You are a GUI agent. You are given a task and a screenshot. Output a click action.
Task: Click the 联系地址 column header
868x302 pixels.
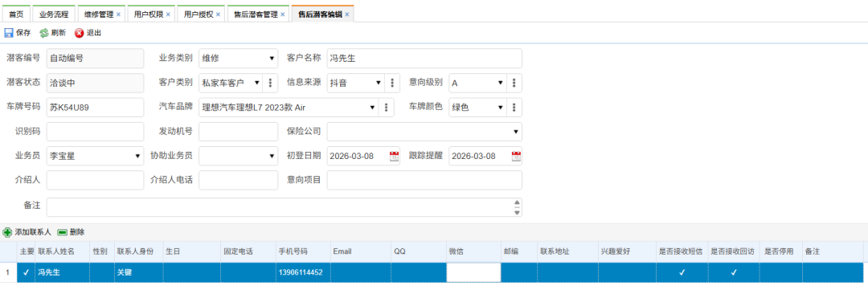pos(567,251)
